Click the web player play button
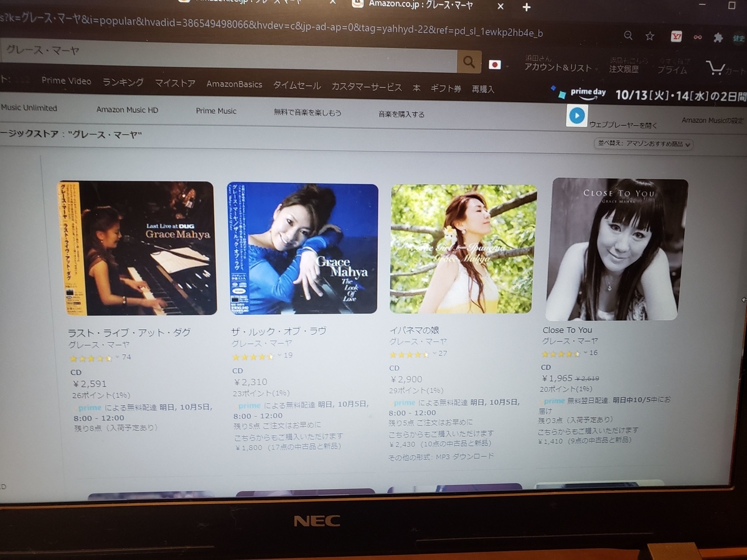The height and width of the screenshot is (560, 747). pos(577,115)
